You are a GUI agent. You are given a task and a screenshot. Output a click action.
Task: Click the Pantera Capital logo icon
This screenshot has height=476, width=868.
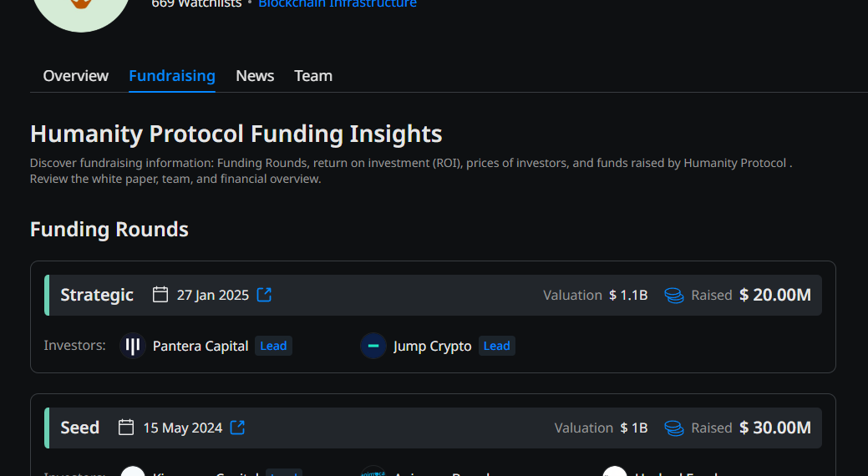pos(133,346)
